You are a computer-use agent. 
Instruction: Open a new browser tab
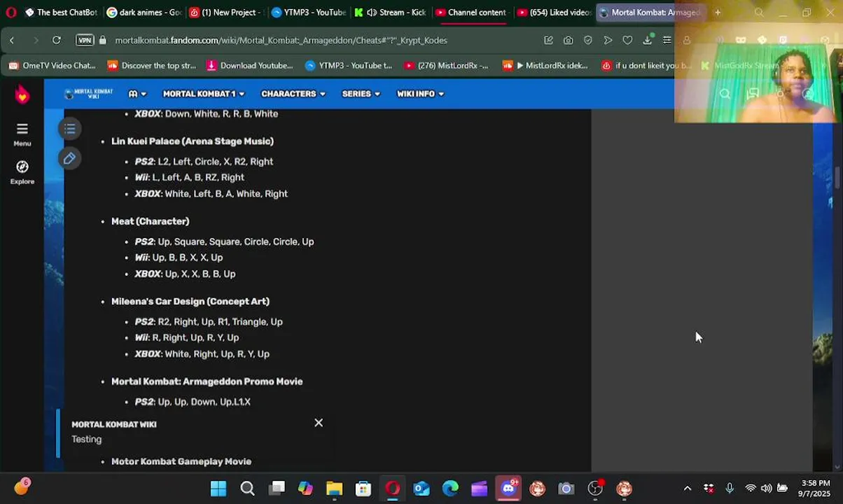point(717,13)
